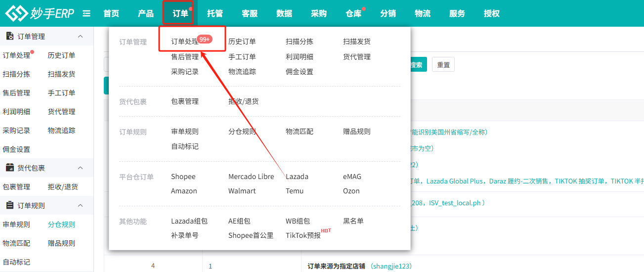Click the 订单规则 section icon in sidebar
This screenshot has width=644, height=272.
pyautogui.click(x=10, y=205)
